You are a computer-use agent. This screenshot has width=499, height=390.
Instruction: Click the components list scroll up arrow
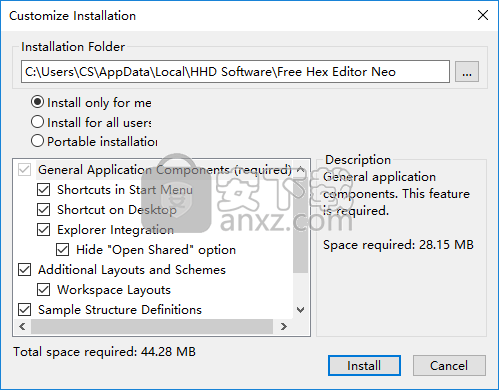(x=300, y=170)
